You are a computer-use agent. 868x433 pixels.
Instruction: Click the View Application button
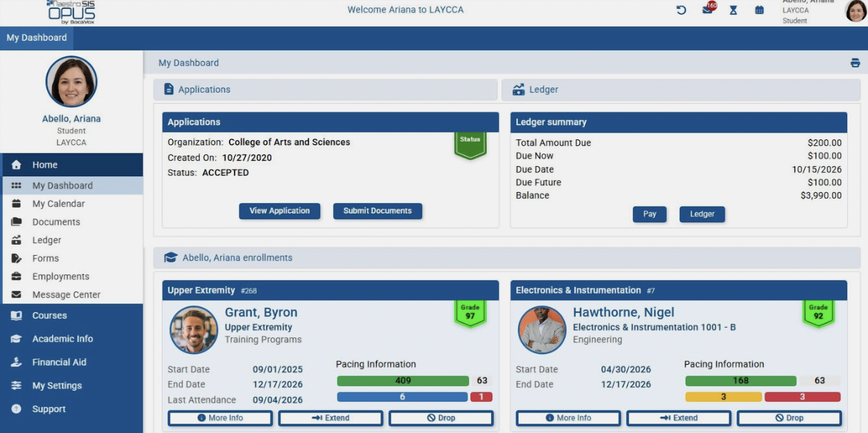click(x=280, y=211)
